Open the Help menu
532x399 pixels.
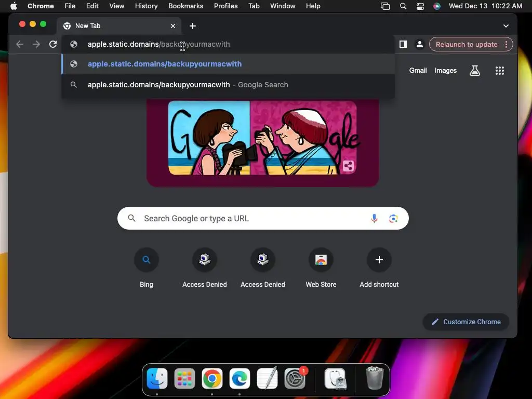point(313,6)
